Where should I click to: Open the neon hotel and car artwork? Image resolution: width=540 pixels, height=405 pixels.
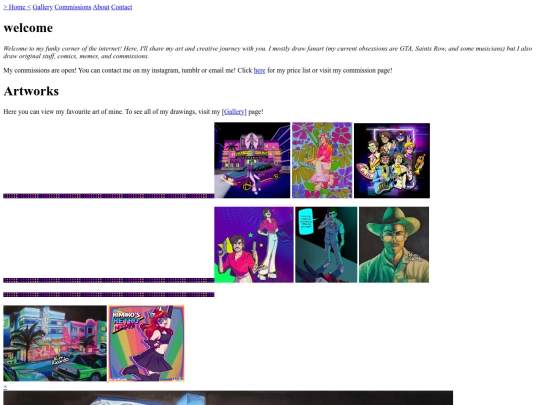coord(252,160)
